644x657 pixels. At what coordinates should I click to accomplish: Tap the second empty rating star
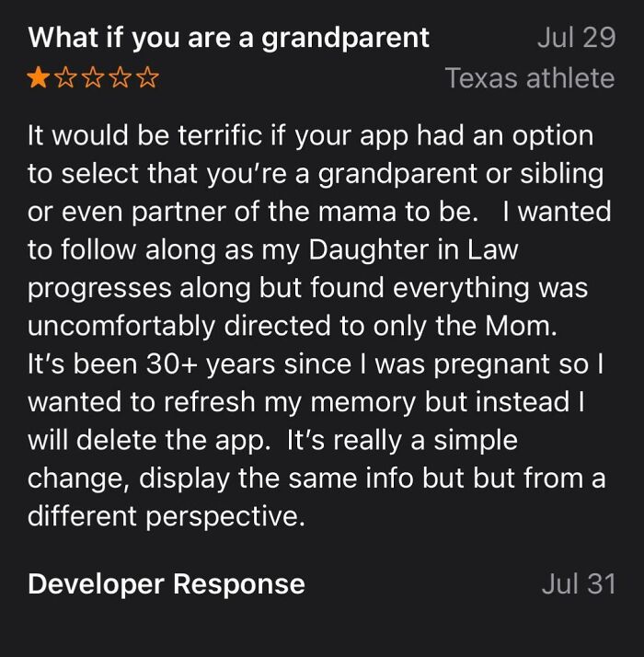pos(66,78)
